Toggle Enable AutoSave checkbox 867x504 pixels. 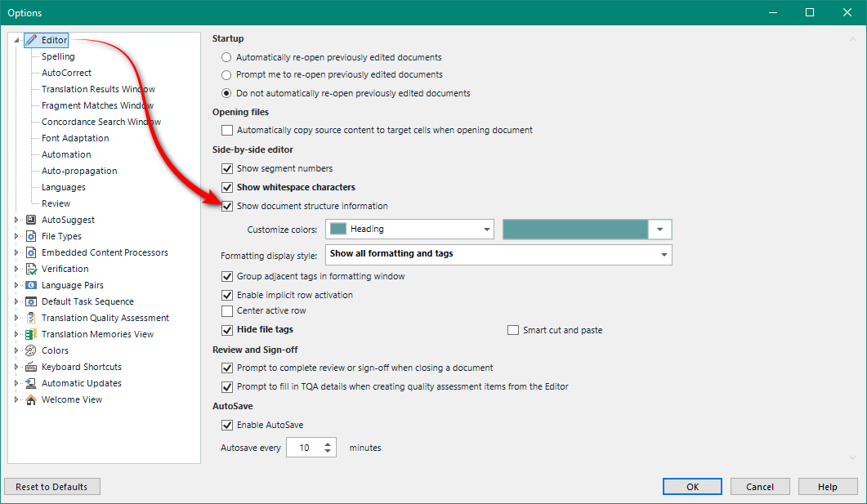[226, 425]
